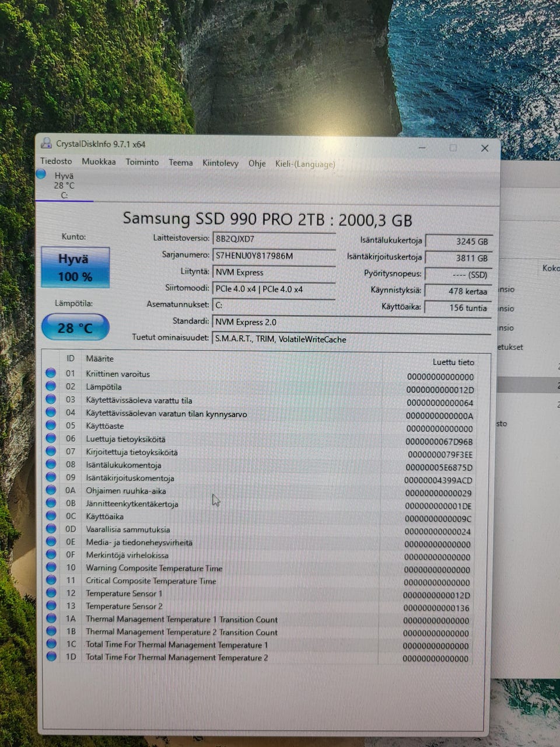Click the interface field NVM Express

point(274,273)
